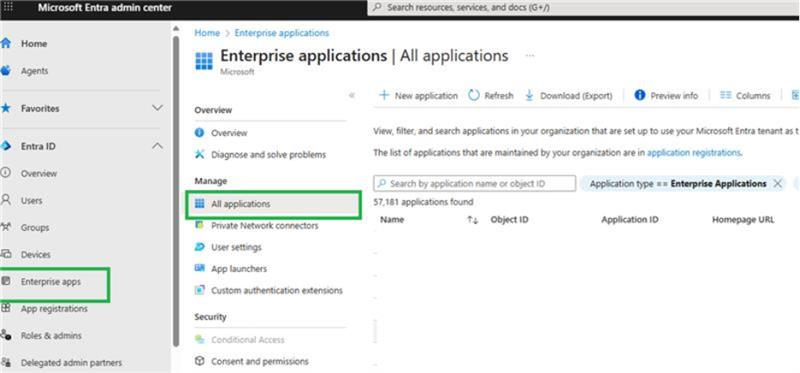Viewport: 800px width, 373px height.
Task: Click the '57,181 applications found' text
Action: [423, 202]
